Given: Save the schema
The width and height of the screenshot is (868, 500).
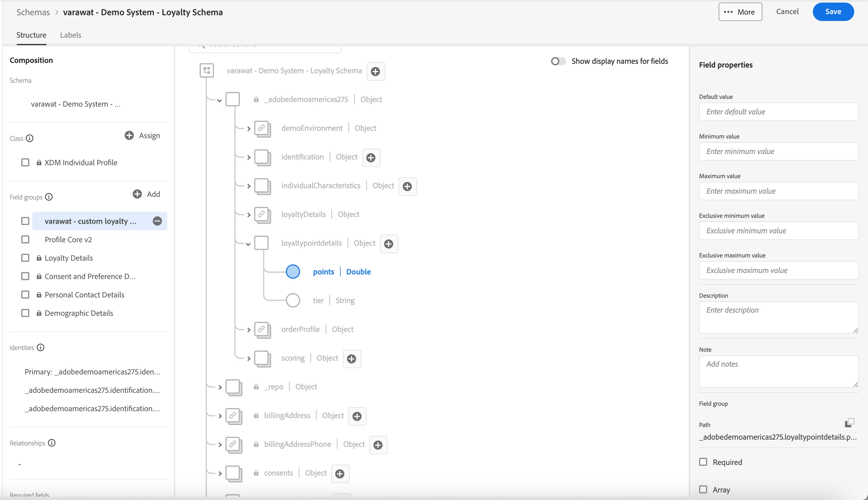Looking at the screenshot, I should tap(833, 12).
